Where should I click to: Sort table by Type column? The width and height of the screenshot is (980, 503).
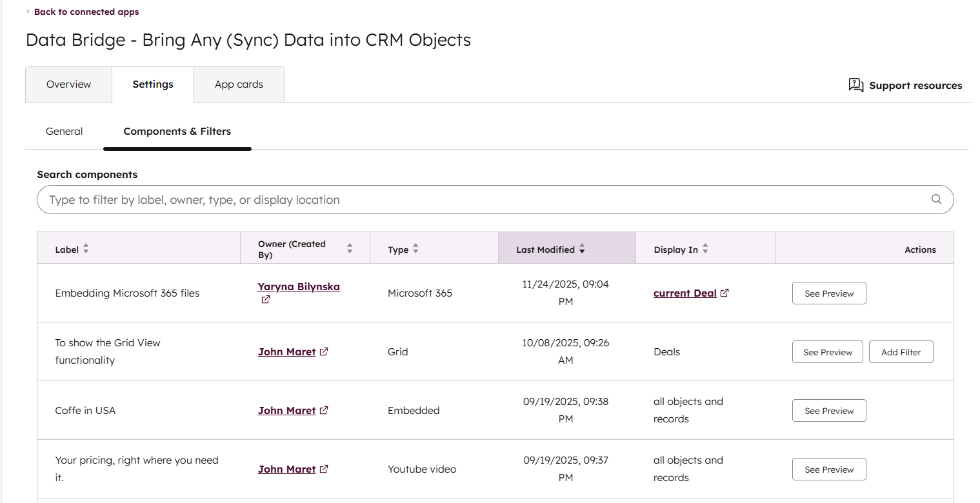[415, 249]
